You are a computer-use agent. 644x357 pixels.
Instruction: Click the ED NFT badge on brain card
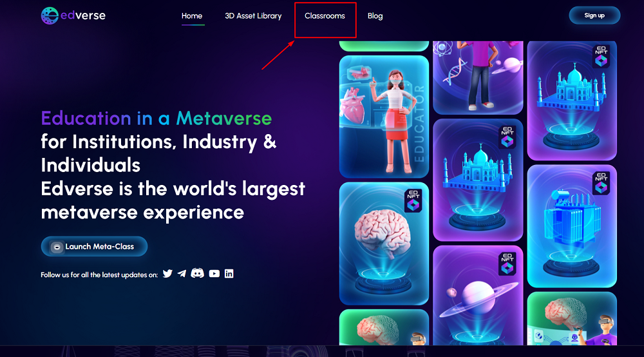[x=413, y=201]
